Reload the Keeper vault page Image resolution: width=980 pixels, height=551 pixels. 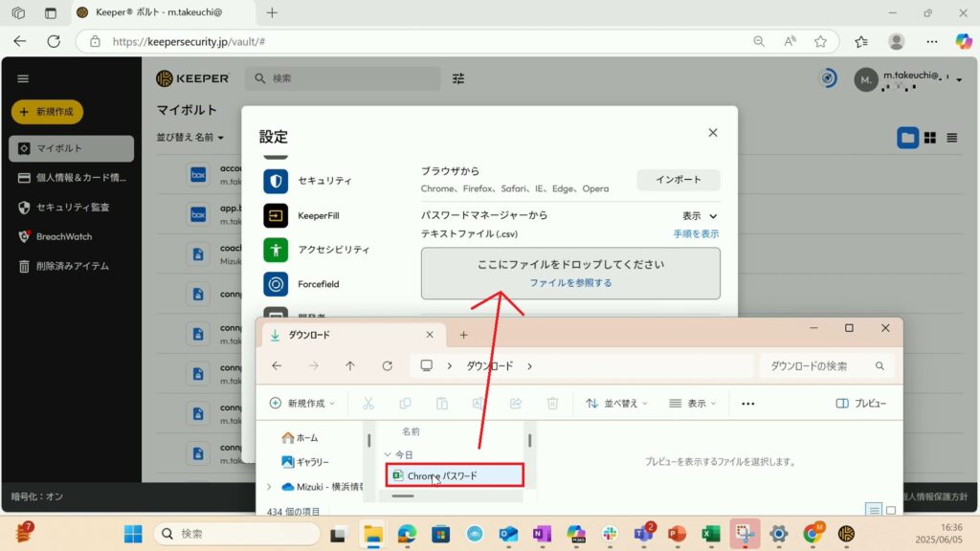coord(54,41)
